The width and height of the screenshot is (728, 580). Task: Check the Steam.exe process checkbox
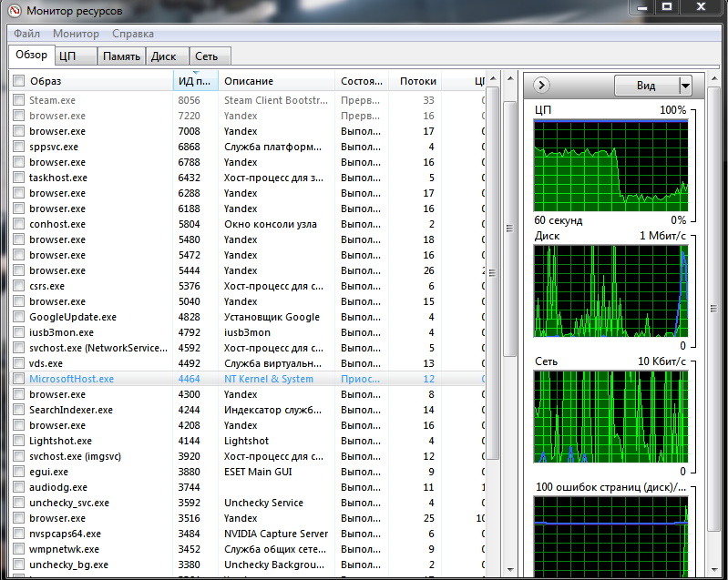click(19, 100)
